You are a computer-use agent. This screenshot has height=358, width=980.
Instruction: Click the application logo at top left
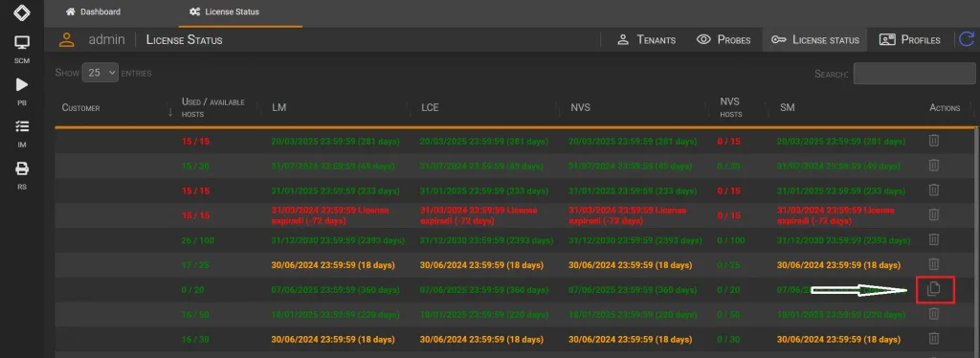pyautogui.click(x=22, y=11)
